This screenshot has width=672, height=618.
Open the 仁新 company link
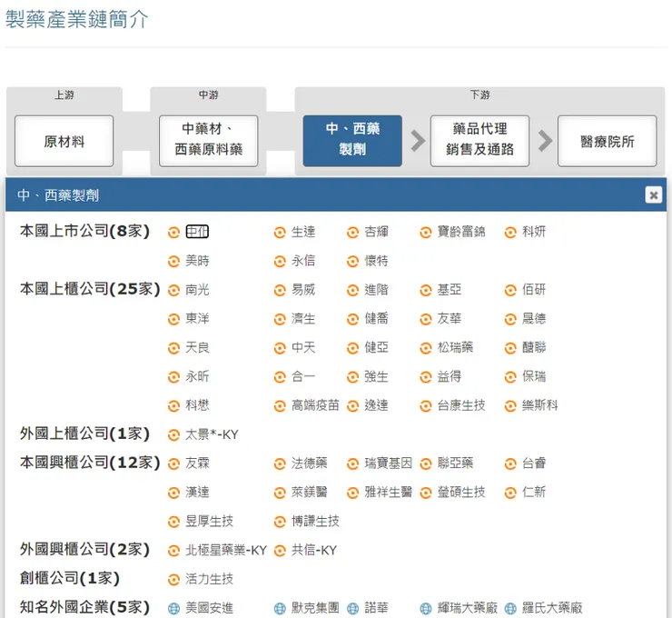tap(534, 492)
